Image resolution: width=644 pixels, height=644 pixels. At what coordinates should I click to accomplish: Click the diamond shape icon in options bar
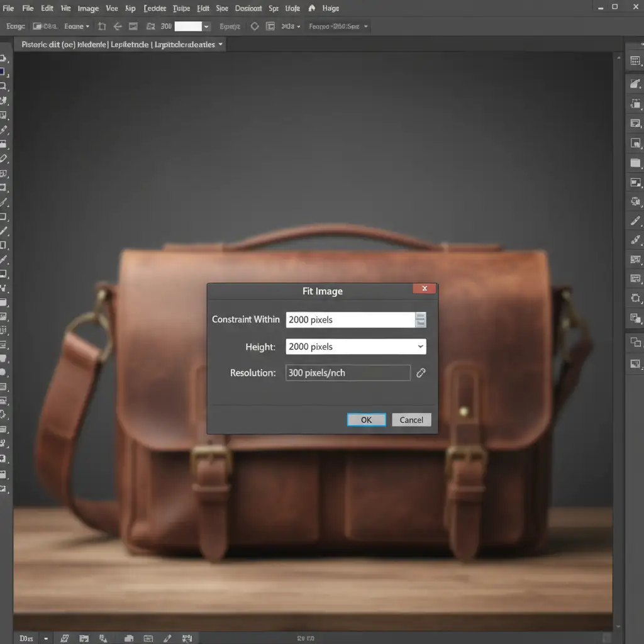[x=255, y=26]
